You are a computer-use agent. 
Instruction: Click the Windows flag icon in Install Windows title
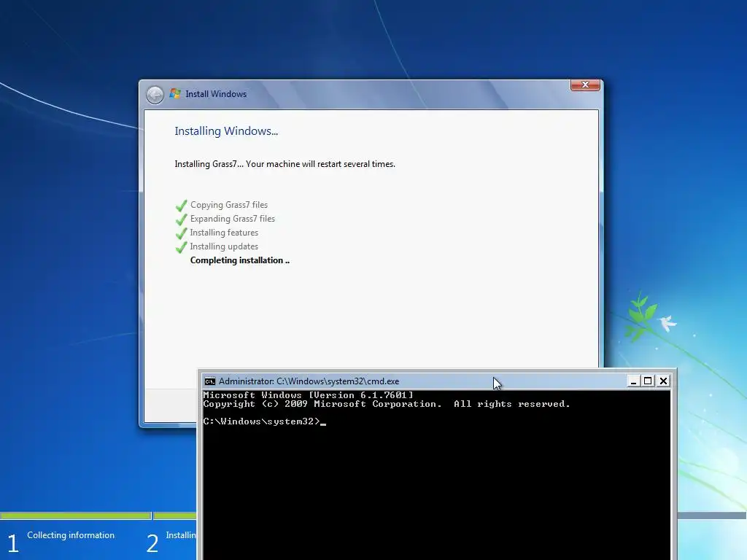(175, 94)
